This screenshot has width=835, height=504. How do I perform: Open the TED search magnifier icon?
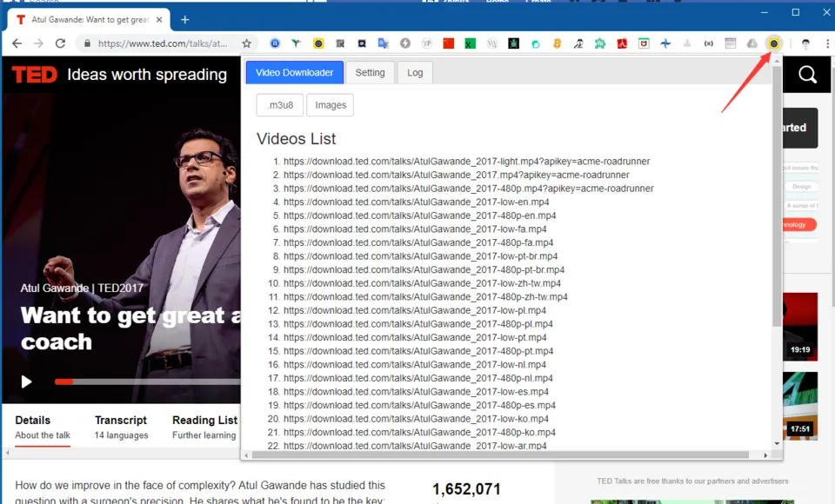click(807, 75)
